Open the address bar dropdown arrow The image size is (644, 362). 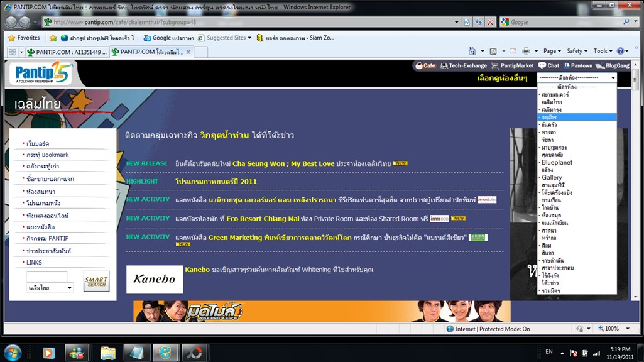[456, 22]
